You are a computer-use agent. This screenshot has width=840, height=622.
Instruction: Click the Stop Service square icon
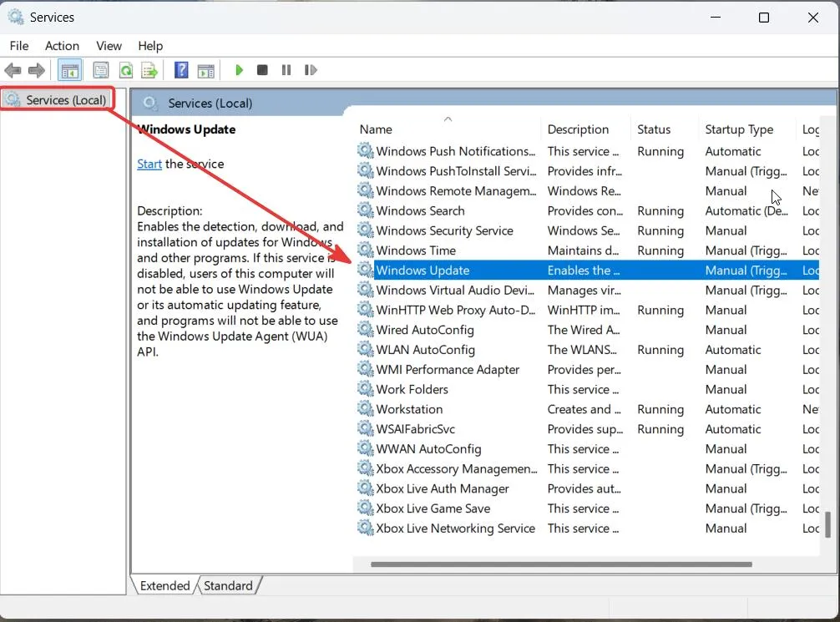point(262,70)
